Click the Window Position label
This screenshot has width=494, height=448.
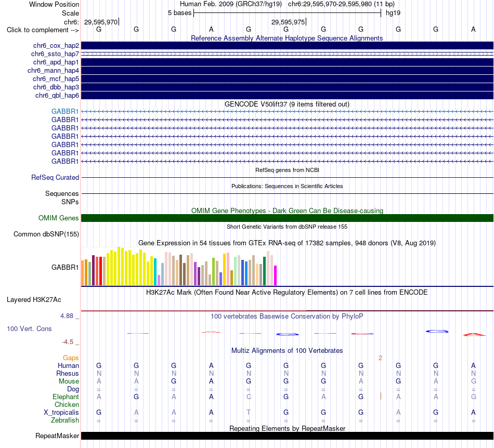(x=54, y=4)
